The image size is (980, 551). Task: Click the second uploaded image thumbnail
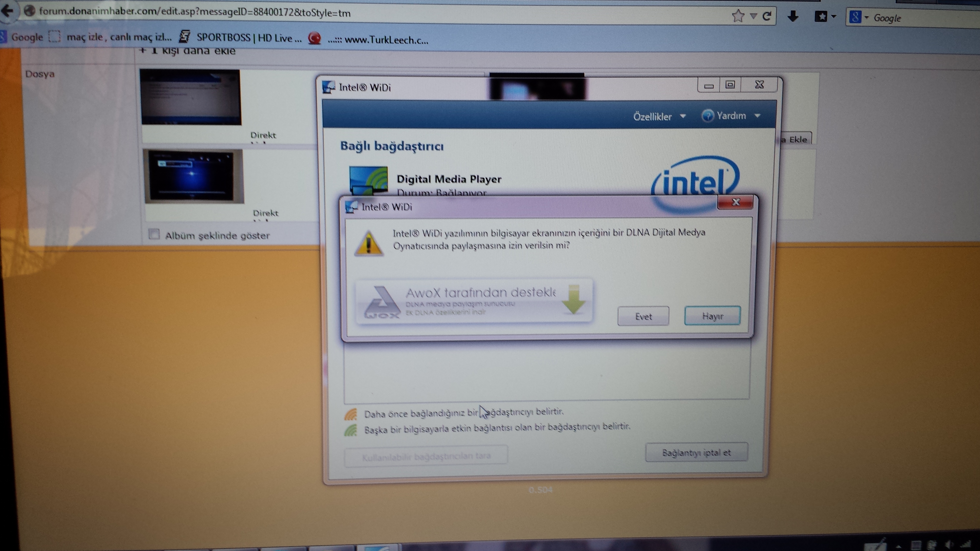[x=193, y=176]
